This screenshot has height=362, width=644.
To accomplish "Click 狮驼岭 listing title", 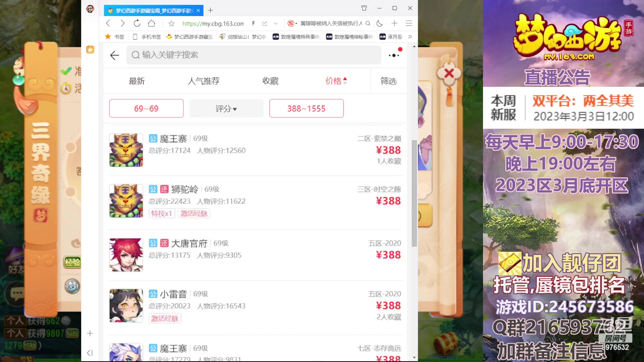I will coord(185,189).
